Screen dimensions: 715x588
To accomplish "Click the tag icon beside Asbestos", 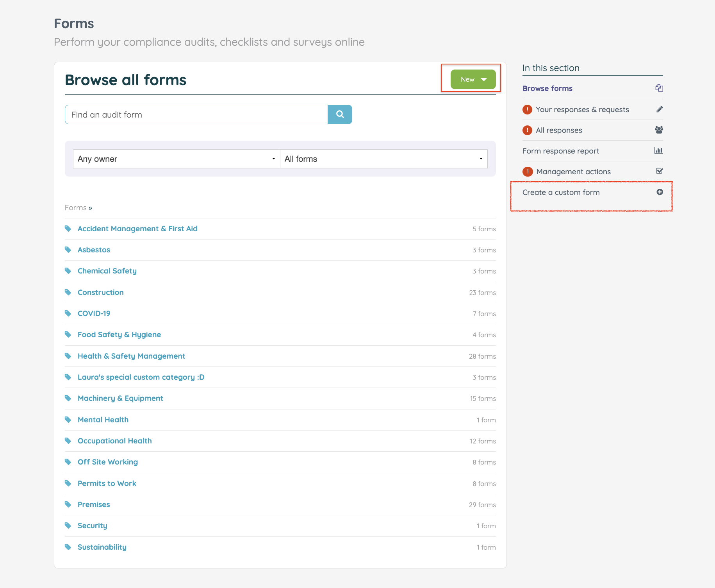I will [68, 250].
